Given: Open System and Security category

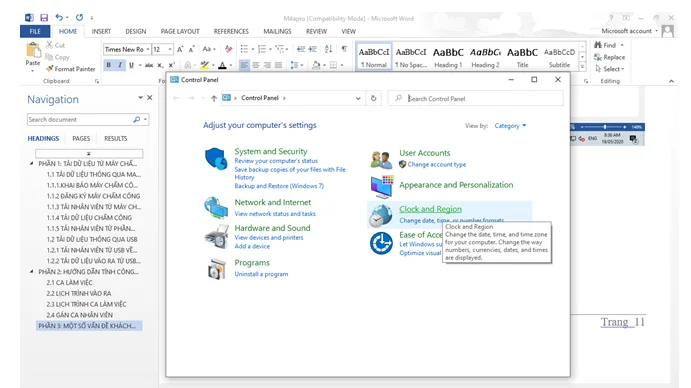Looking at the screenshot, I should (271, 151).
